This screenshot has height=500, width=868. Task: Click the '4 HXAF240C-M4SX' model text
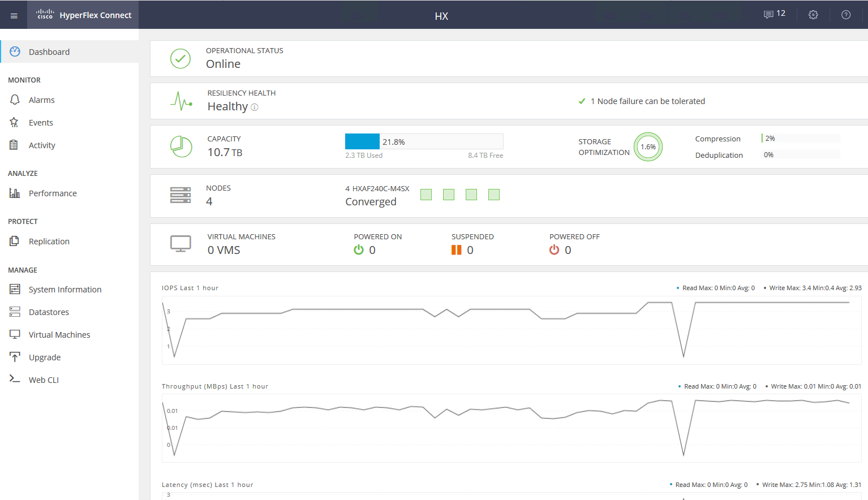tap(377, 188)
